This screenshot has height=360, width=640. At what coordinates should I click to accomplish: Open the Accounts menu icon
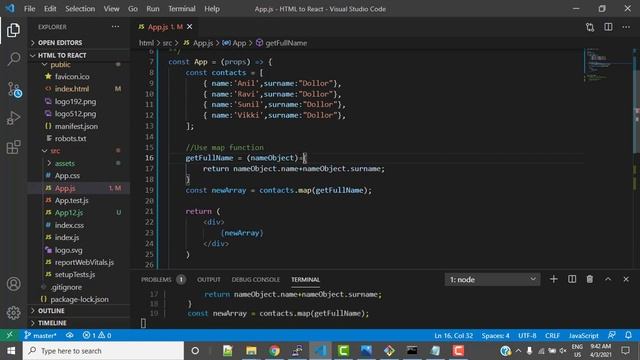13,284
